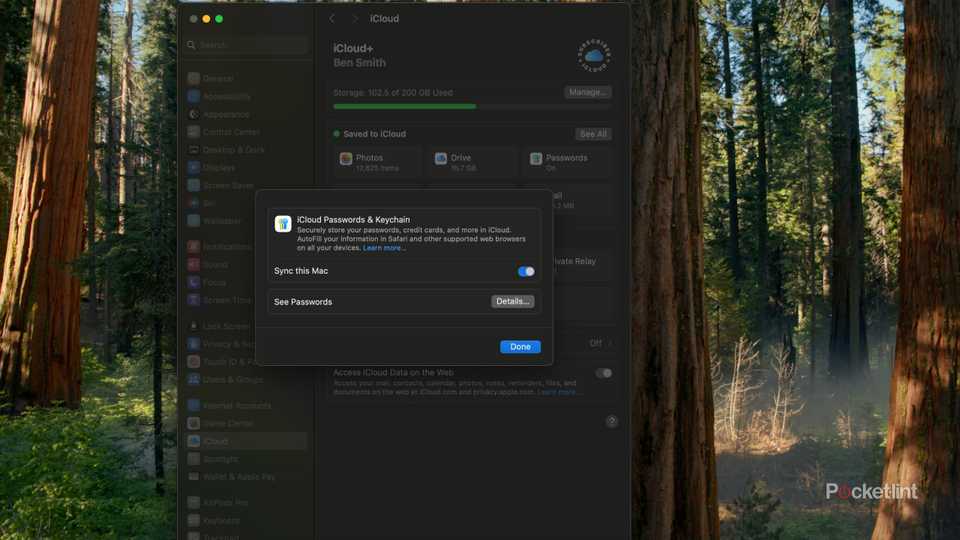Focus the Search field in the sidebar
This screenshot has height=540, width=960.
[x=247, y=45]
